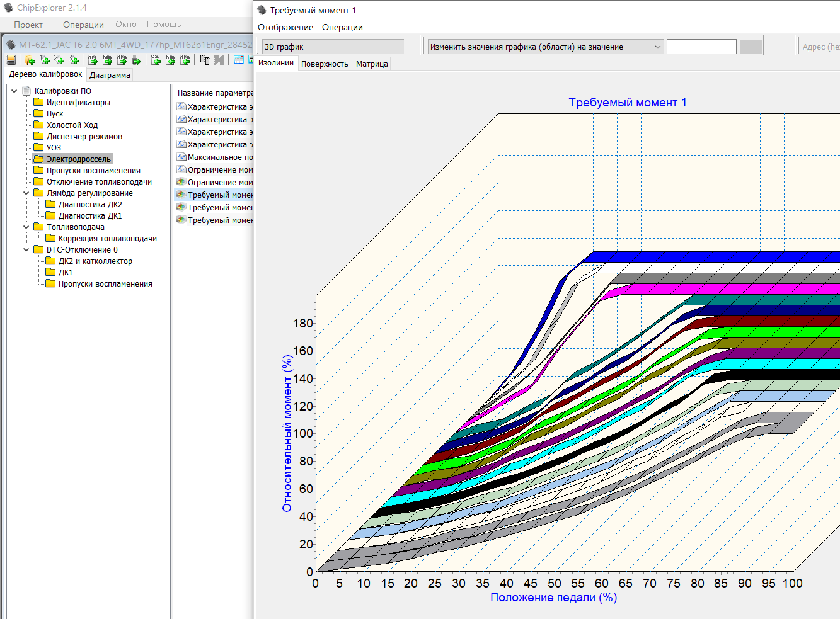
Task: Open the 'Изменить значения графика' dropdown
Action: click(x=657, y=47)
